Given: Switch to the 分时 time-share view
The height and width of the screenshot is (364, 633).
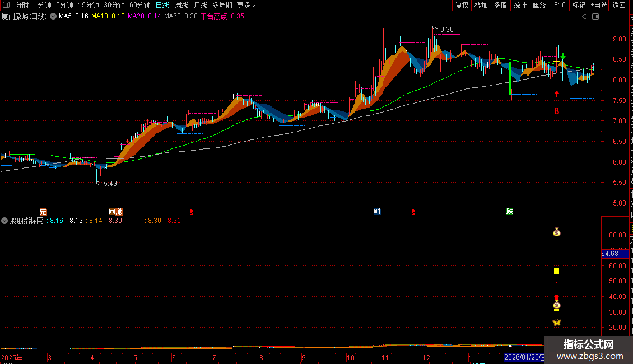Looking at the screenshot, I should 22,5.
